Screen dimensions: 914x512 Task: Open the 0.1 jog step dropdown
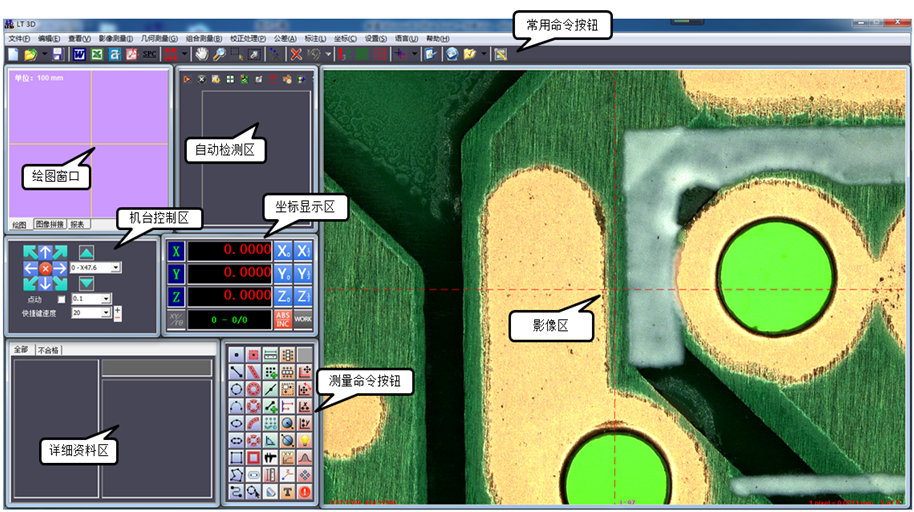click(x=106, y=298)
